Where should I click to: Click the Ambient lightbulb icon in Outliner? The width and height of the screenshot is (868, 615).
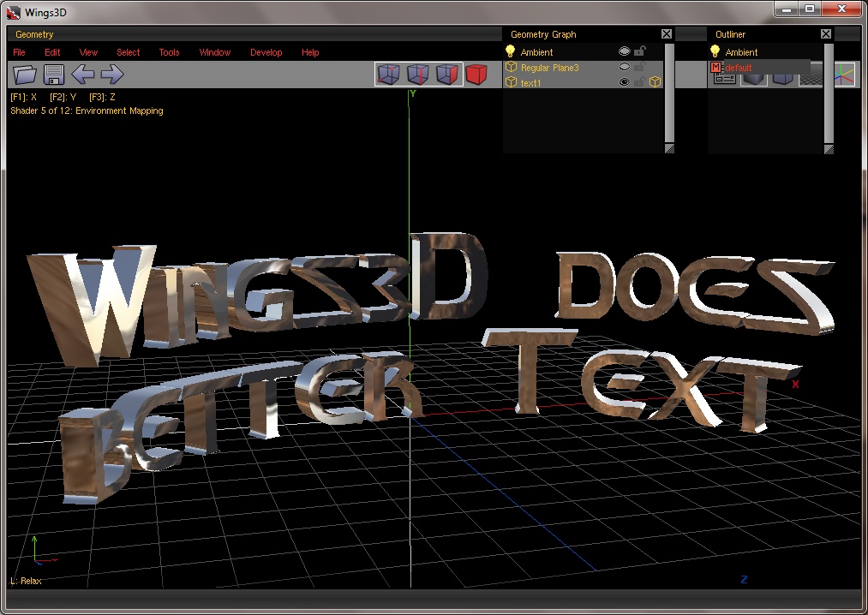(x=715, y=51)
